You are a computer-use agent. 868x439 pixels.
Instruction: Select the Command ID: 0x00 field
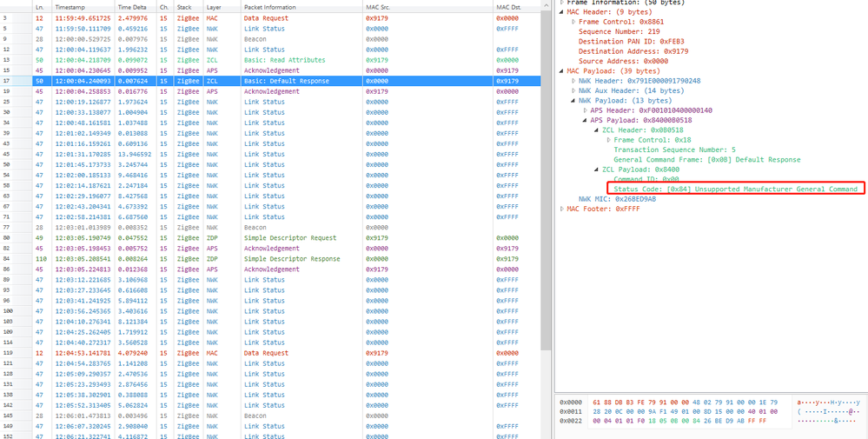(646, 179)
